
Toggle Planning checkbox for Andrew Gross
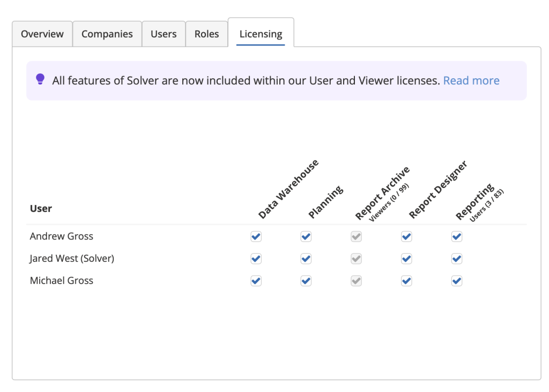click(x=306, y=237)
